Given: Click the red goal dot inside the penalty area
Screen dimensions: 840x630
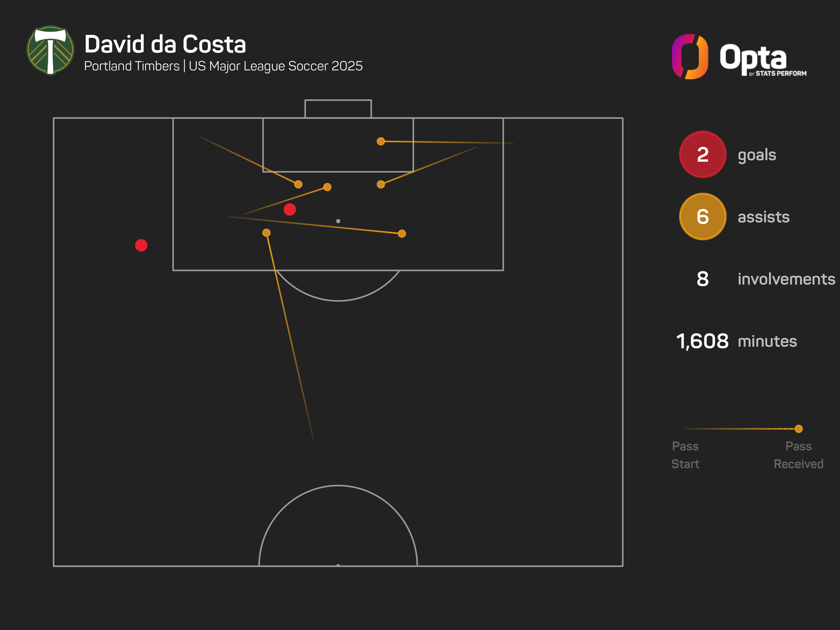Looking at the screenshot, I should click(x=290, y=209).
